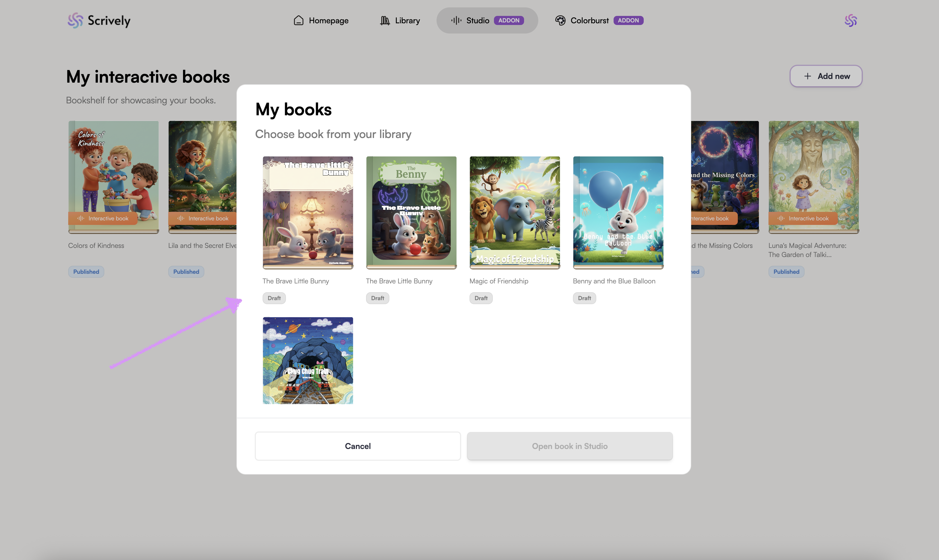The image size is (939, 560).
Task: Click the Library books icon
Action: pyautogui.click(x=385, y=20)
